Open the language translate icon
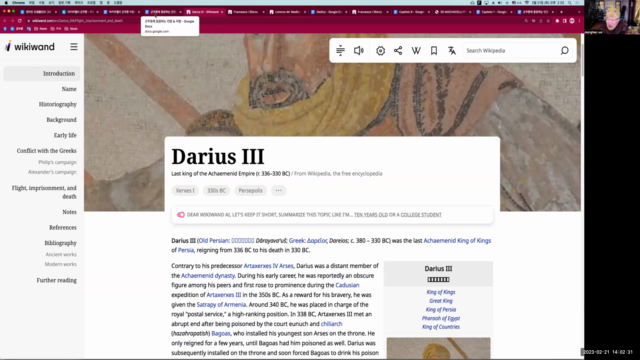Screen dimensions: 640x360 [x=451, y=51]
